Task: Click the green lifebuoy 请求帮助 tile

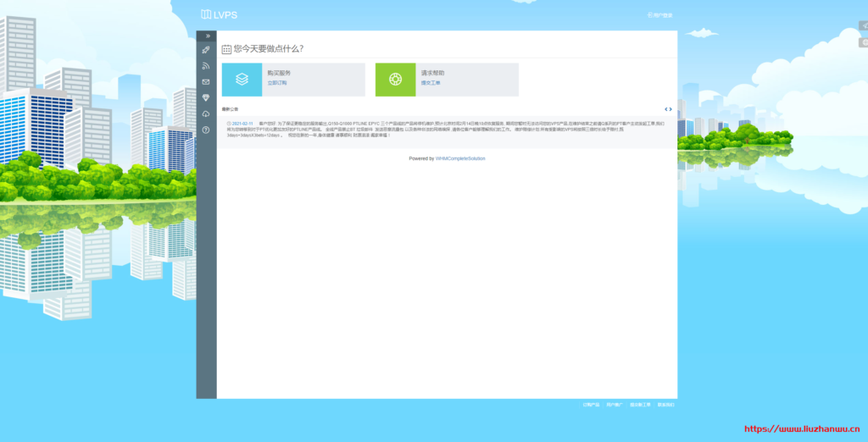Action: pyautogui.click(x=395, y=80)
